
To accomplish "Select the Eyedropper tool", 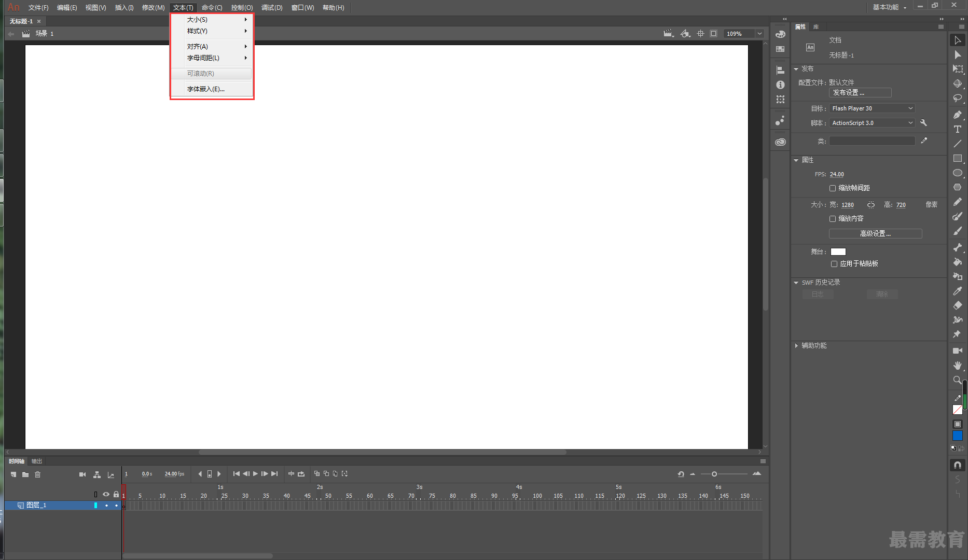I will click(958, 291).
